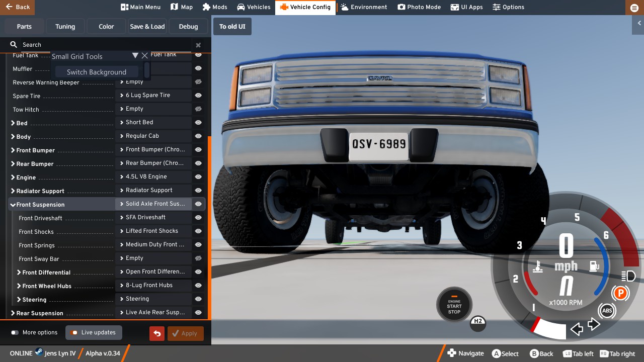Expand the Front Bumper tree item
644x362 pixels.
(x=13, y=150)
